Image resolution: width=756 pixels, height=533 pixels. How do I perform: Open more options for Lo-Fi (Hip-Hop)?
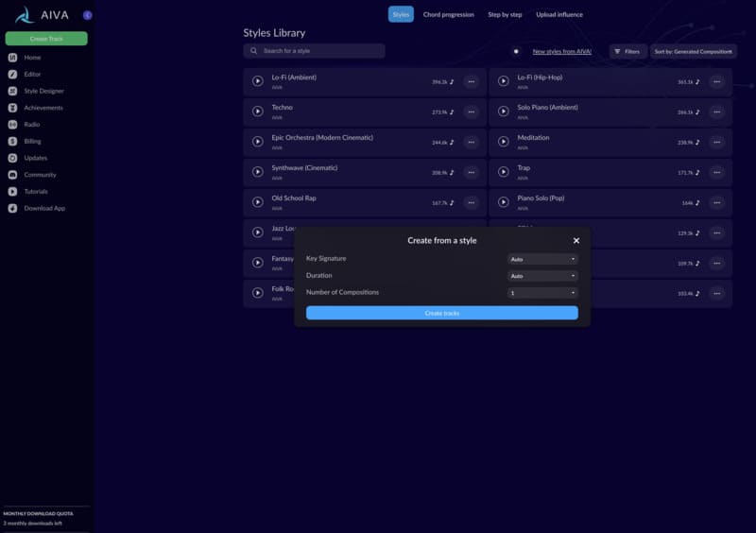click(x=717, y=82)
